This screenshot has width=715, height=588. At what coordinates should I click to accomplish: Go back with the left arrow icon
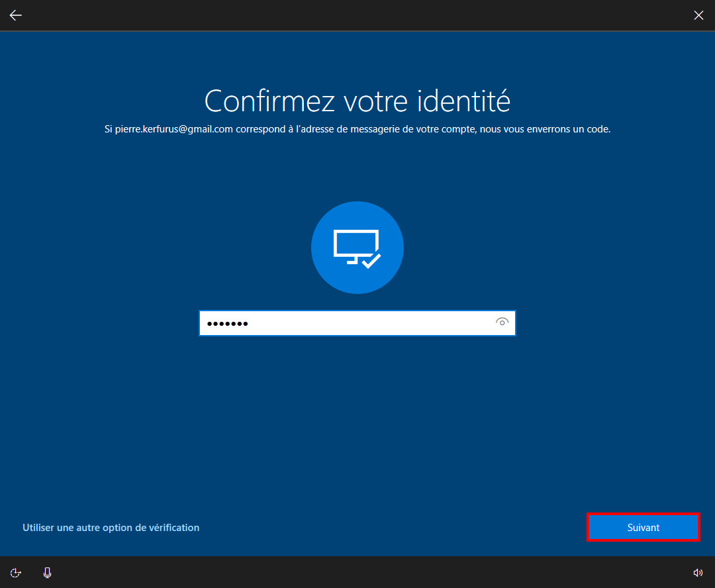15,15
